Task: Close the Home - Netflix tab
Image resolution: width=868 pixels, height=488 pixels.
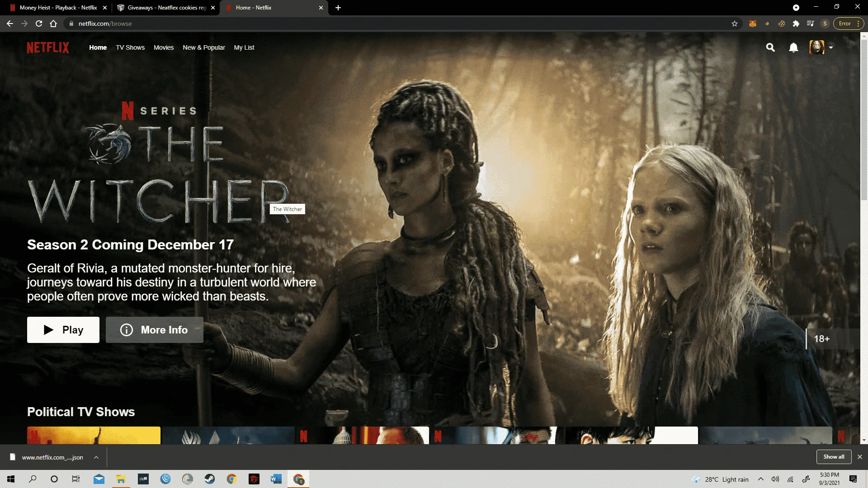Action: point(321,8)
